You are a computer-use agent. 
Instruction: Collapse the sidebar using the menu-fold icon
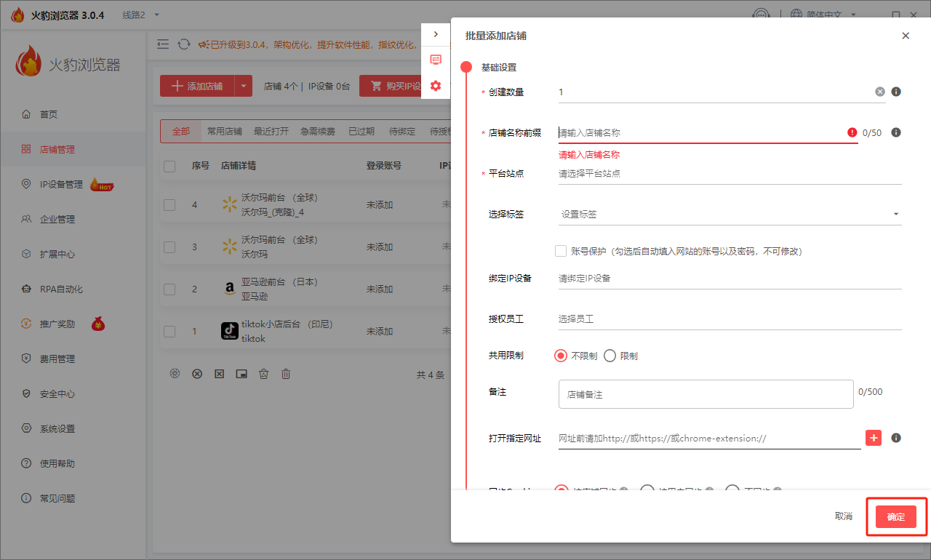(x=163, y=44)
